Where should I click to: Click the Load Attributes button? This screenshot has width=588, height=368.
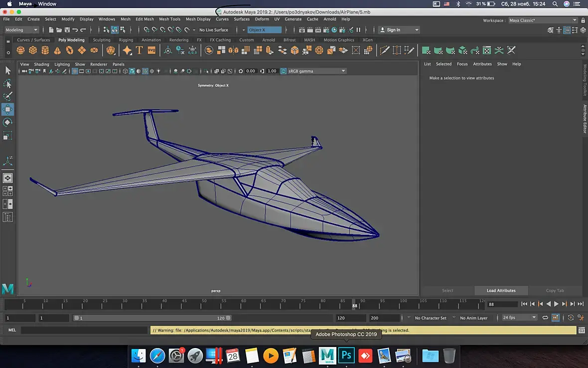501,290
